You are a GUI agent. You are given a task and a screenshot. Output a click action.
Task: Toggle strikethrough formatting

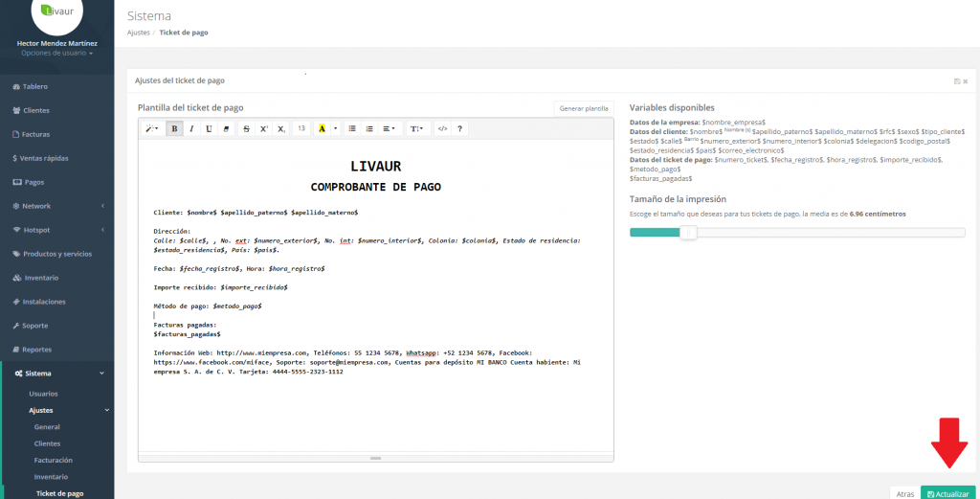click(246, 128)
